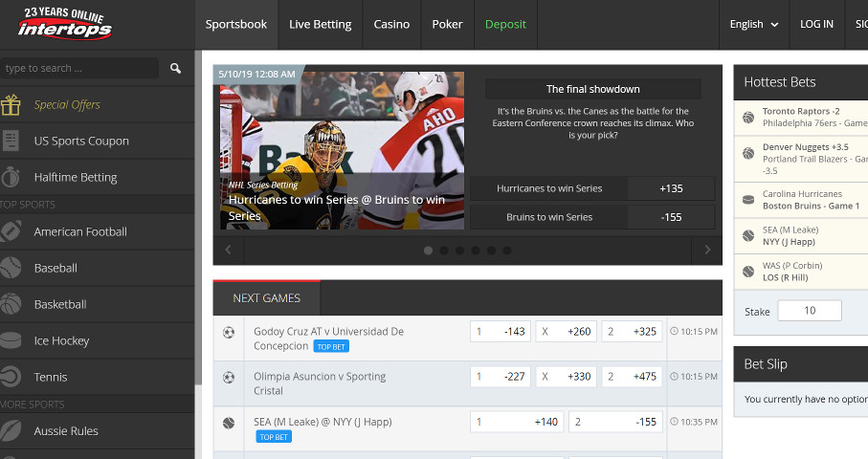Bet Bruins to win Series -155

point(592,217)
